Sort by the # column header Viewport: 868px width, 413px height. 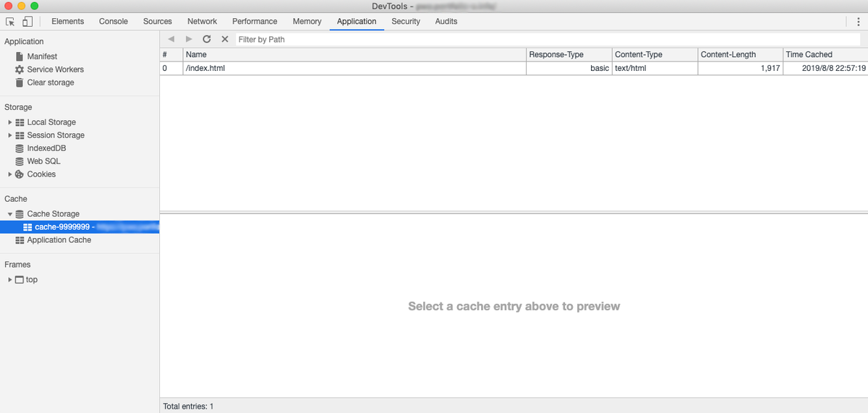click(171, 54)
